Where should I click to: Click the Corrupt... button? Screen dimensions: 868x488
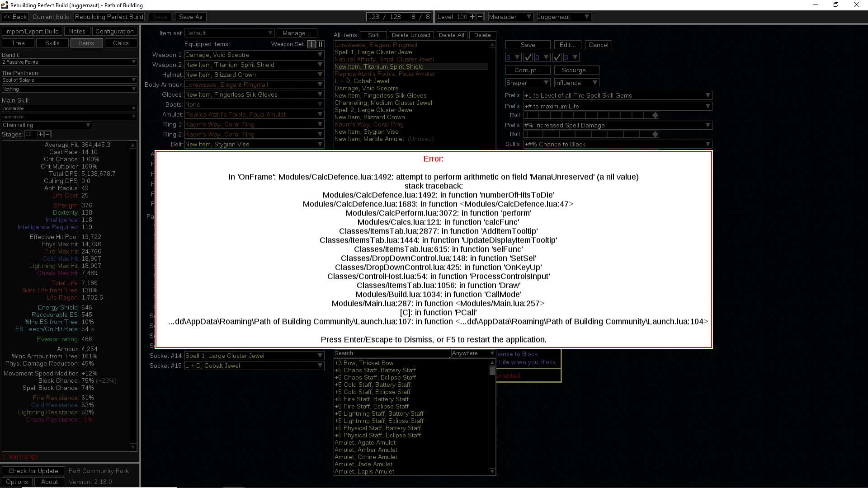[x=528, y=70]
